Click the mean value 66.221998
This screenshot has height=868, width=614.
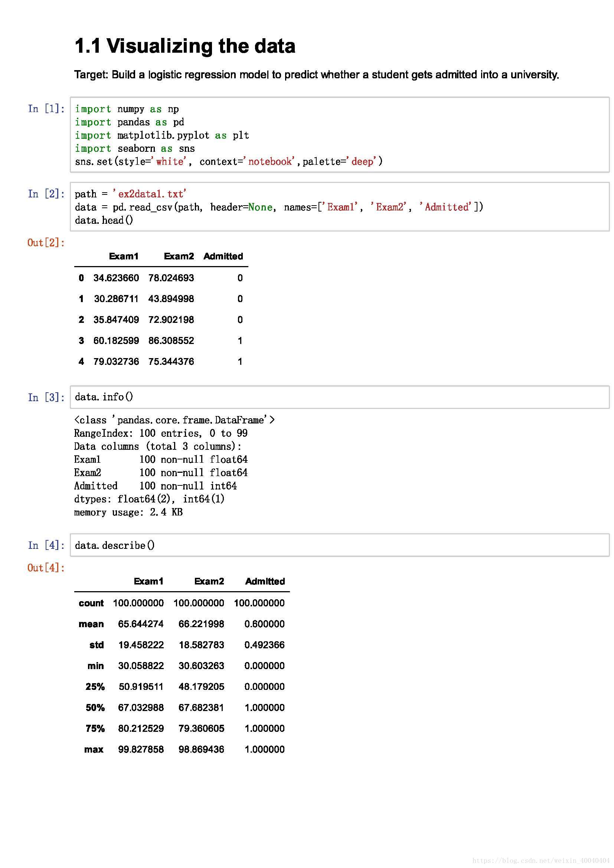tap(201, 624)
